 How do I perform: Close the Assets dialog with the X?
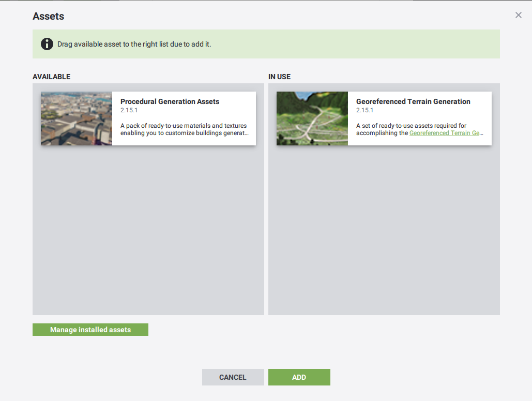518,16
